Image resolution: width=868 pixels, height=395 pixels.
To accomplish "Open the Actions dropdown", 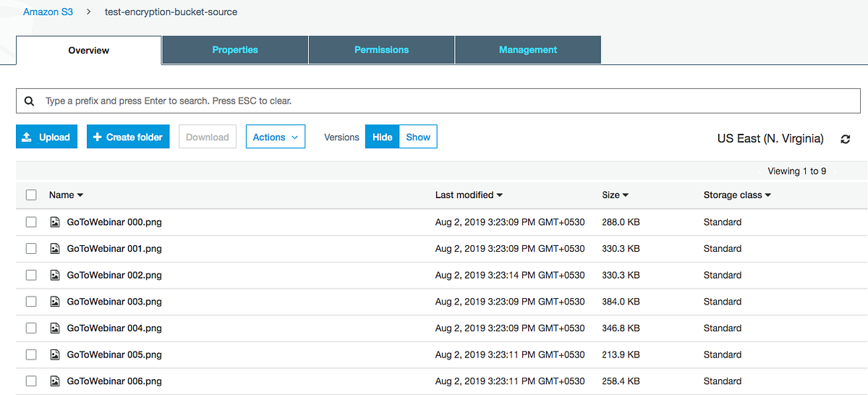I will click(x=276, y=137).
